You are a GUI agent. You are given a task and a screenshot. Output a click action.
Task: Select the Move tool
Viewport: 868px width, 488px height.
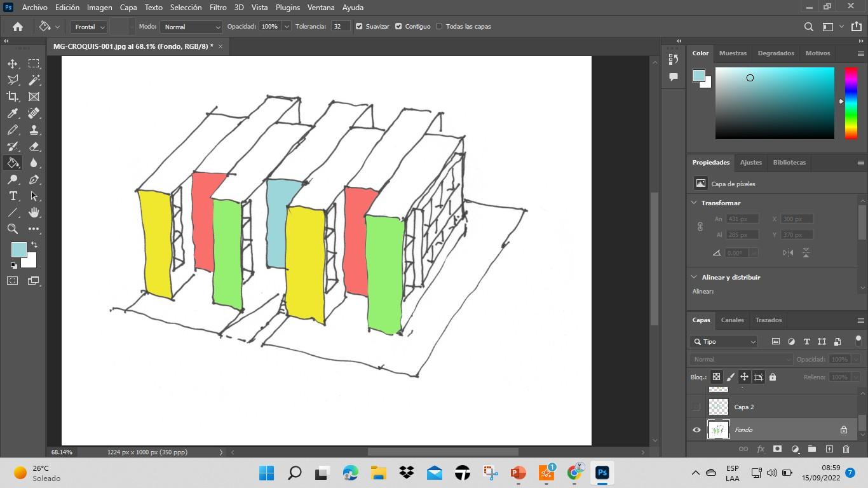click(x=13, y=64)
